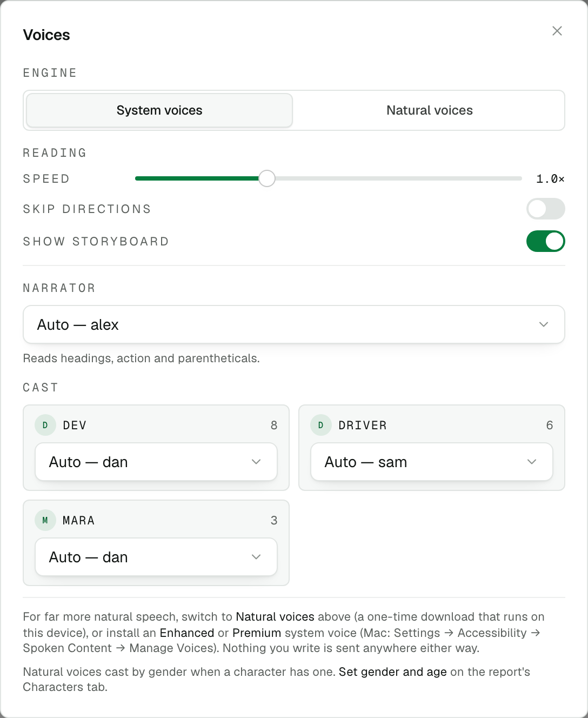This screenshot has height=718, width=588.
Task: Click the NARRATOR section heading
Action: click(x=59, y=288)
